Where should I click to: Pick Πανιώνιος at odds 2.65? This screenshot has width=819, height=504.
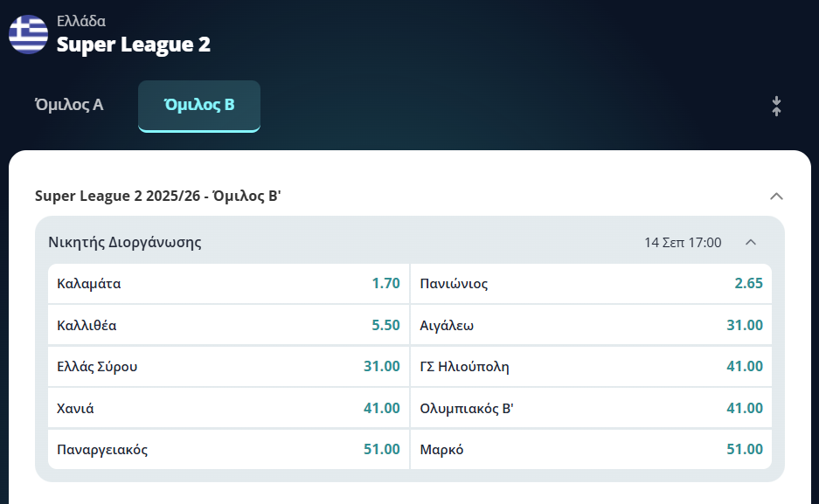click(x=591, y=283)
